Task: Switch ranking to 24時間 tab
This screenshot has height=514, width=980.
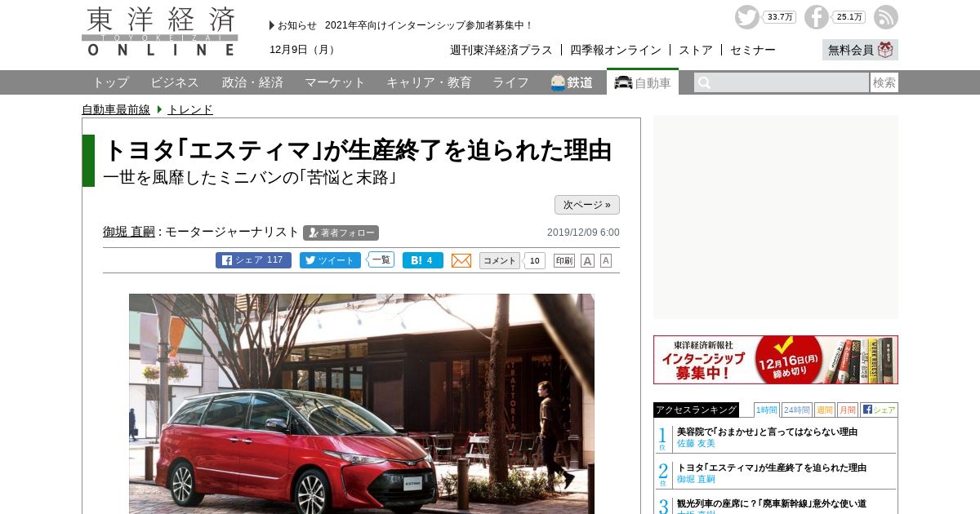Action: click(796, 410)
